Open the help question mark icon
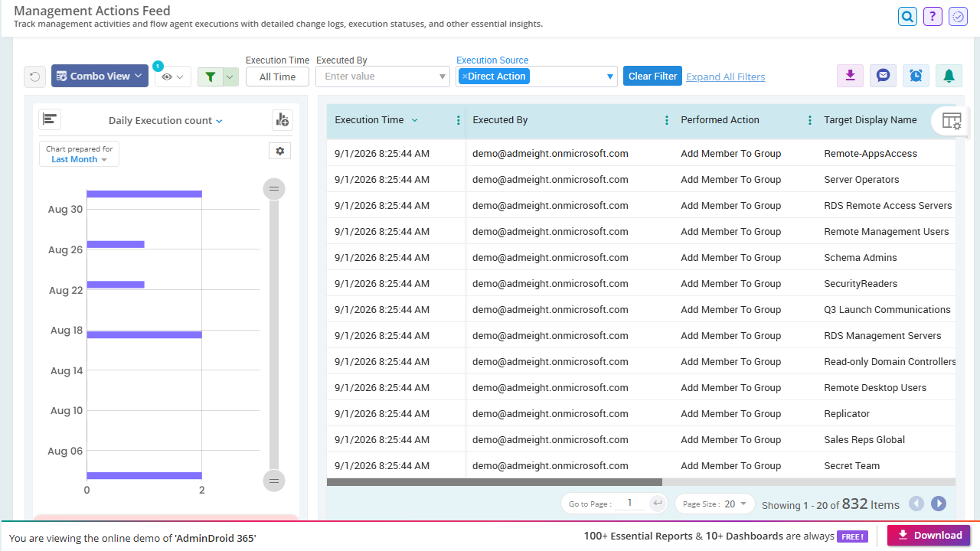This screenshot has height=551, width=980. [x=933, y=16]
